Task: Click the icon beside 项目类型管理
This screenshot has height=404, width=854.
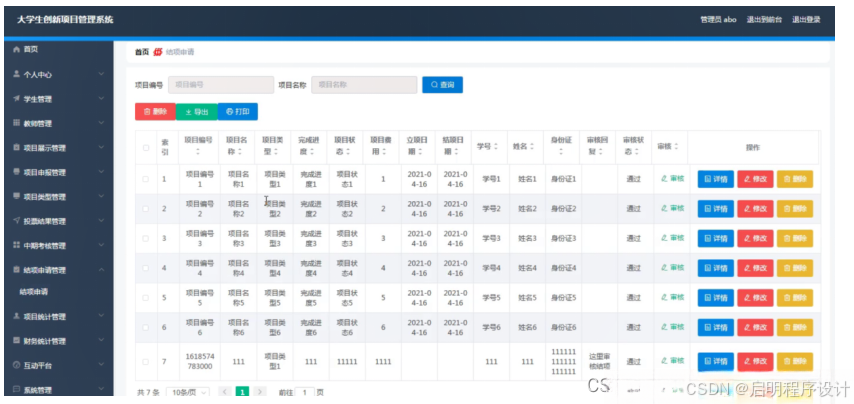Action: tap(16, 197)
